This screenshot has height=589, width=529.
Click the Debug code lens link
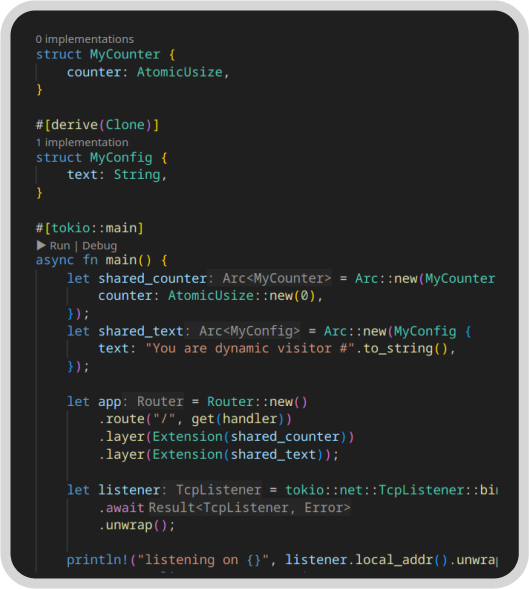tap(100, 246)
